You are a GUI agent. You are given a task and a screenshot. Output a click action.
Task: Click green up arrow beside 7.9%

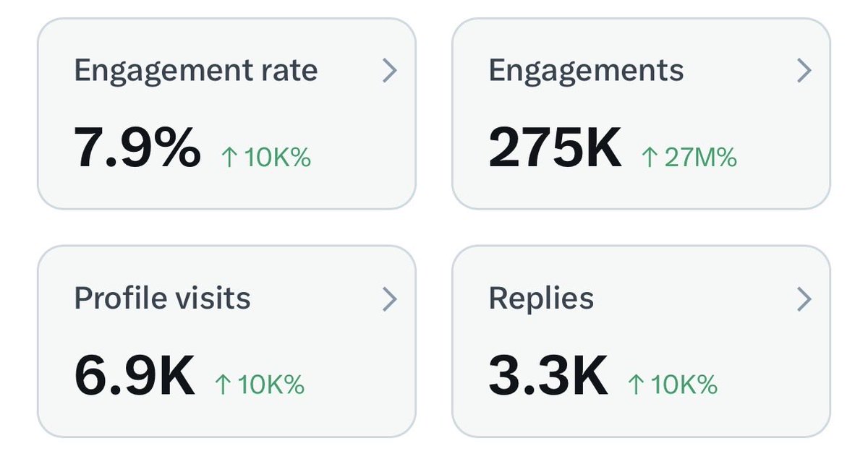pyautogui.click(x=229, y=158)
